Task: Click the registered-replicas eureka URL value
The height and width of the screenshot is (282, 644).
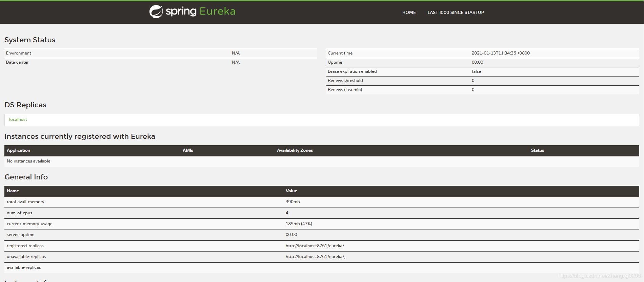Action: click(315, 246)
